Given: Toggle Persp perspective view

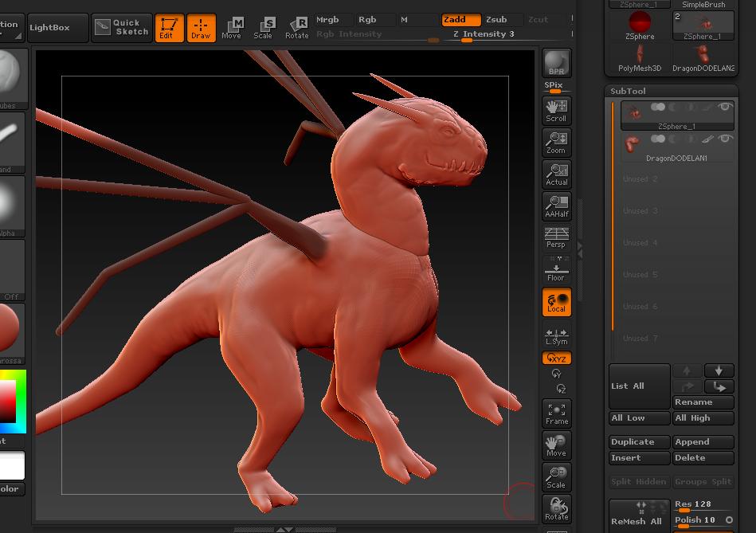Looking at the screenshot, I should tap(556, 237).
